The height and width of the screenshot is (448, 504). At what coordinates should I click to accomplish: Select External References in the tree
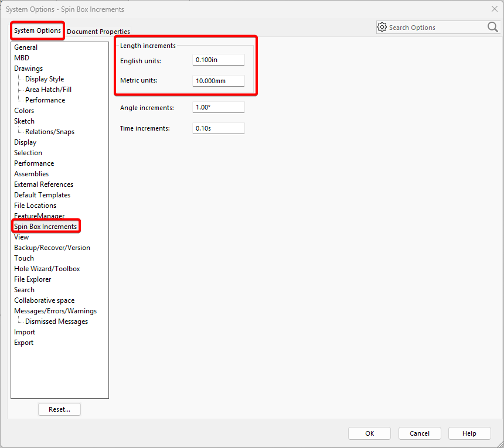(x=44, y=184)
